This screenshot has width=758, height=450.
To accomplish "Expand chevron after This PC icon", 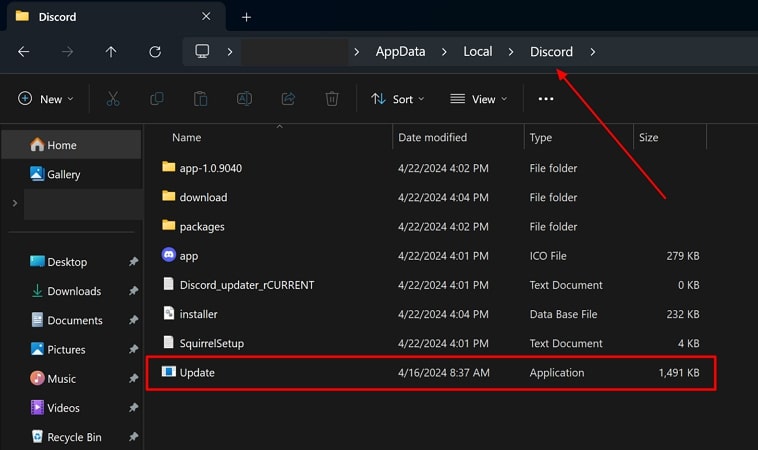I will [230, 52].
